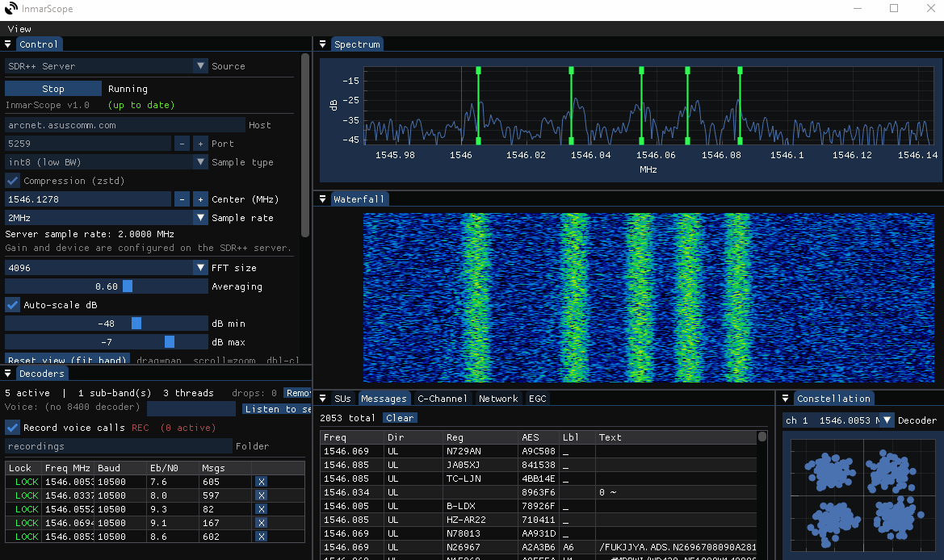Click the Remove button in Decoders
Viewport: 944px width, 560px height.
[x=297, y=393]
